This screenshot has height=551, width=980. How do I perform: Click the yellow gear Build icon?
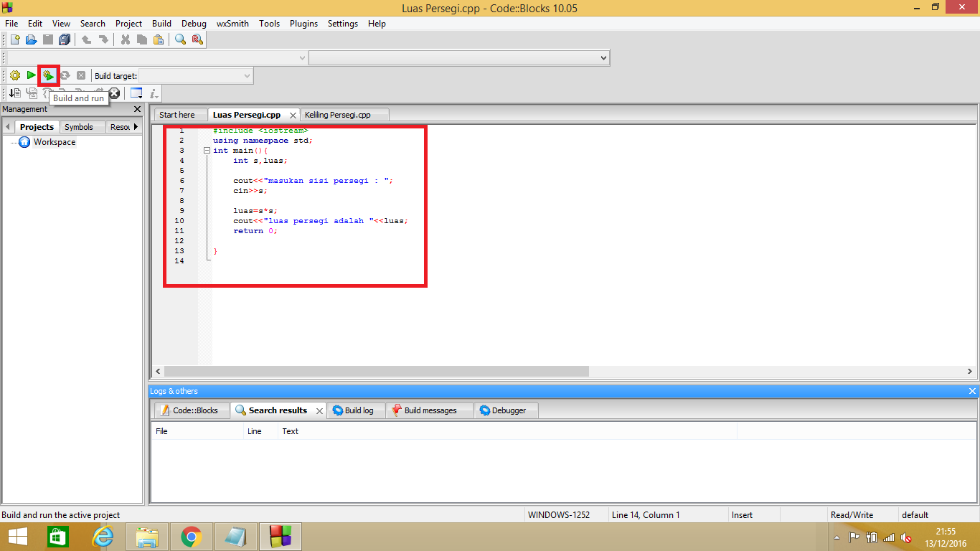coord(14,75)
